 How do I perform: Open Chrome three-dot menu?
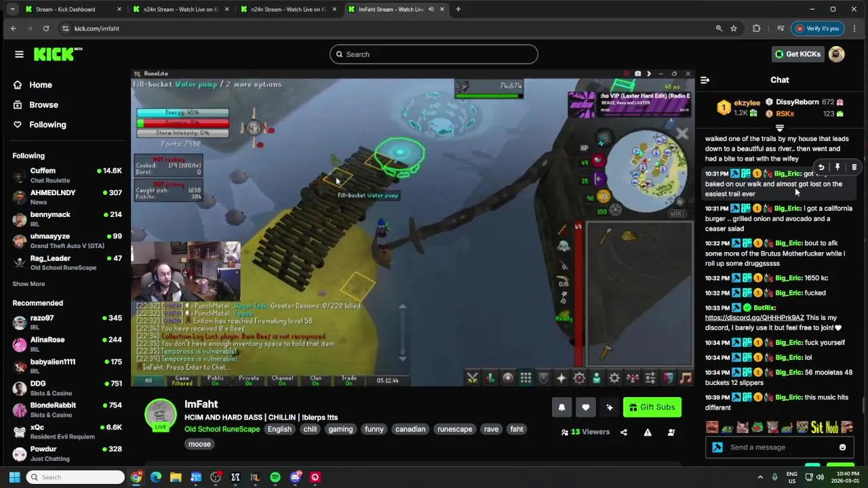pos(854,28)
